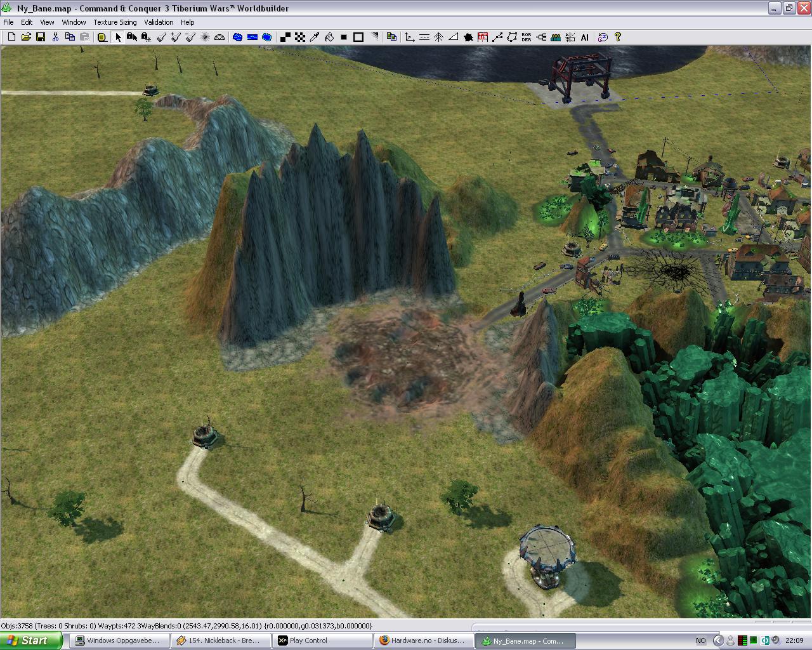Select the waypoint path tool
This screenshot has width=812, height=650.
click(x=497, y=37)
